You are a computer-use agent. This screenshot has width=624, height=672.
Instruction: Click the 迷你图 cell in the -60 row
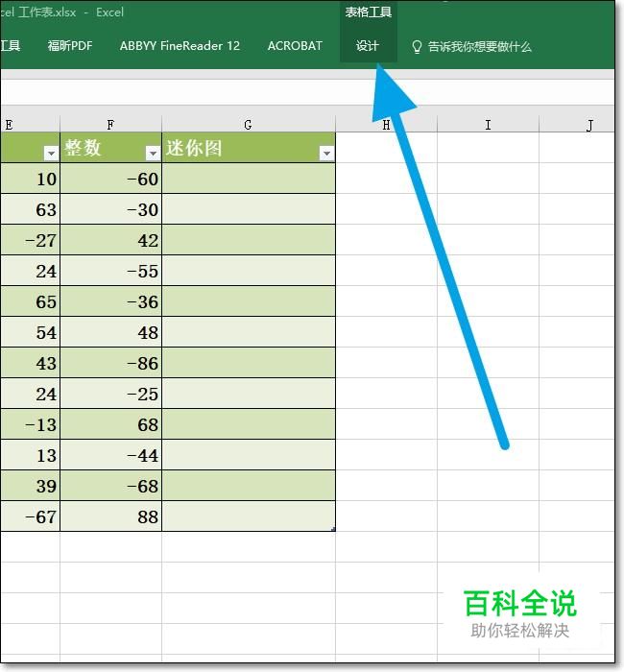249,179
